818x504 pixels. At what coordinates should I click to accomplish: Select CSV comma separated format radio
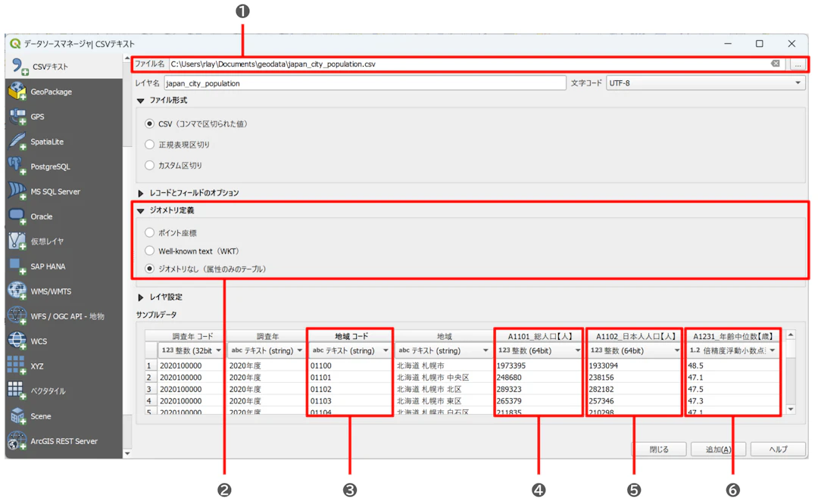[x=150, y=123]
